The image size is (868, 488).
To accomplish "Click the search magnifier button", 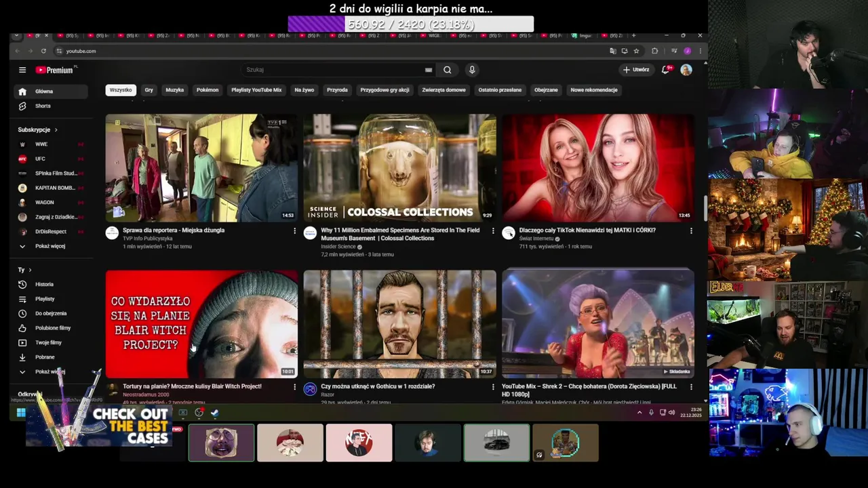I will click(448, 70).
